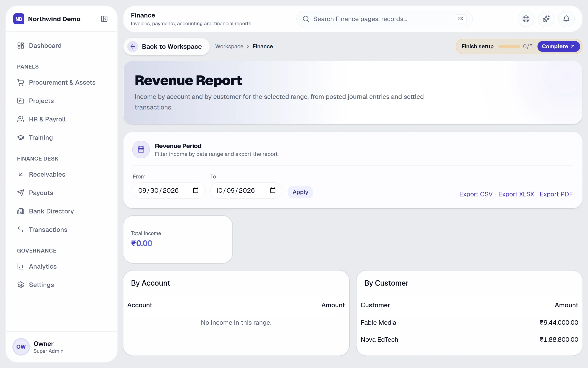Image resolution: width=588 pixels, height=368 pixels.
Task: Click the search magnifier icon
Action: pyautogui.click(x=306, y=19)
